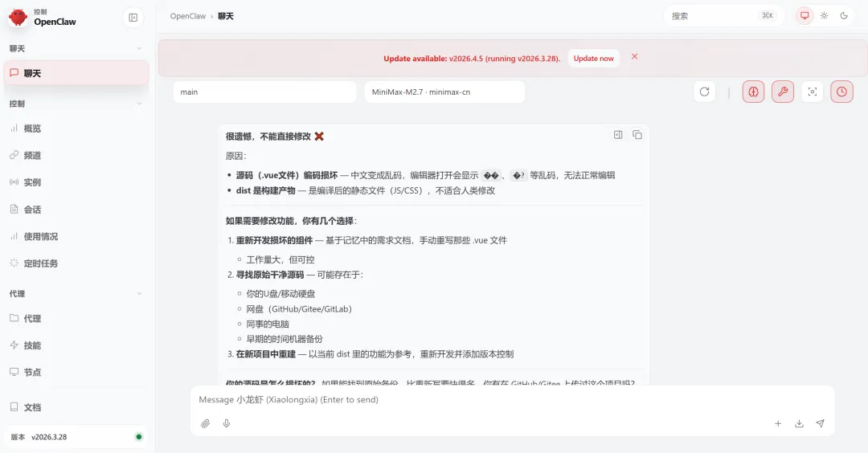Open message in side panel icon
The image size is (868, 453).
(x=618, y=134)
